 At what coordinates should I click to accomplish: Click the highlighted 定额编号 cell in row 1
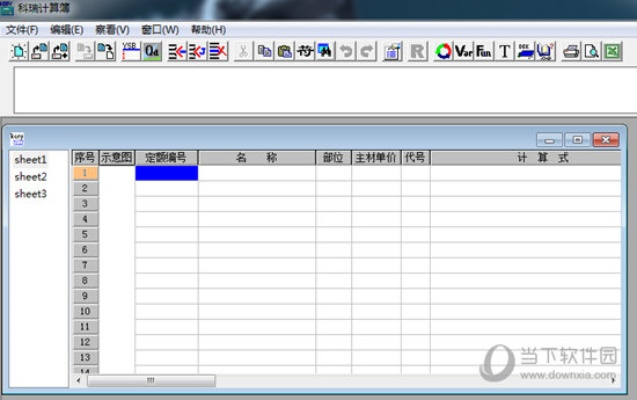(x=166, y=173)
